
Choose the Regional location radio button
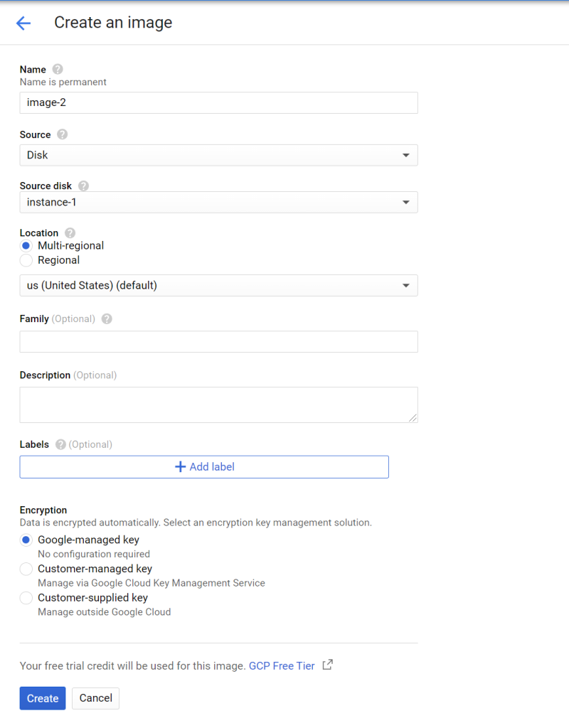tap(26, 260)
